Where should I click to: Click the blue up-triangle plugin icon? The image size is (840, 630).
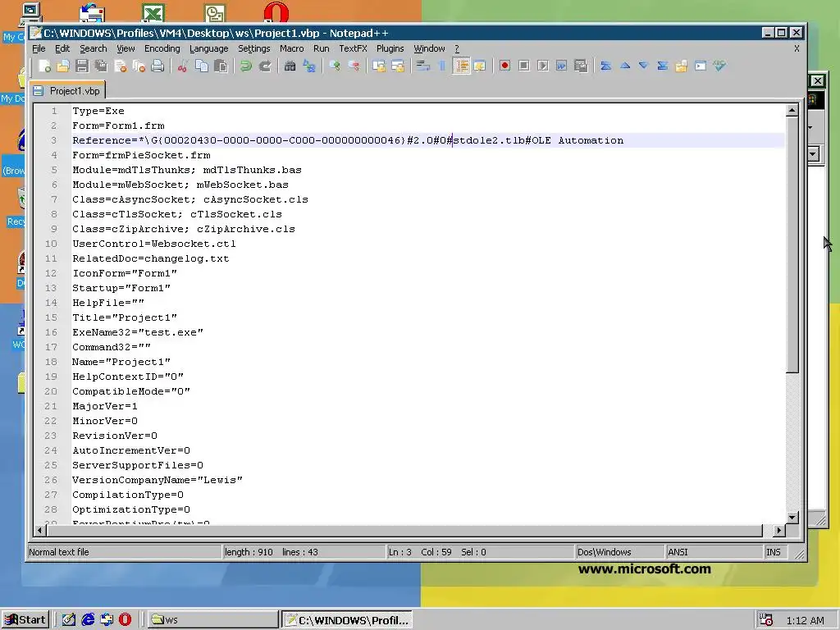pos(624,66)
